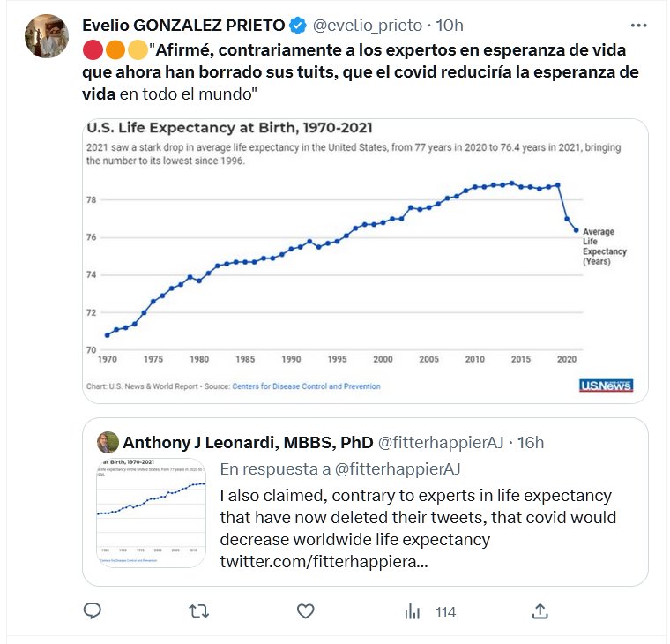Viewport: 670px width, 644px height.
Task: Open Evelio's profile avatar picture
Action: 47,36
